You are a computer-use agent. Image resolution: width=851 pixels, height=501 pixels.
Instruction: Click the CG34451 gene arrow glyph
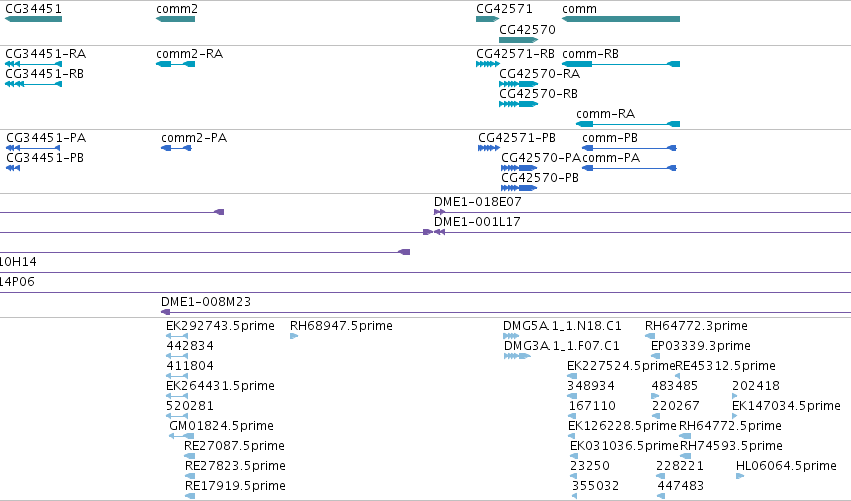tap(33, 19)
